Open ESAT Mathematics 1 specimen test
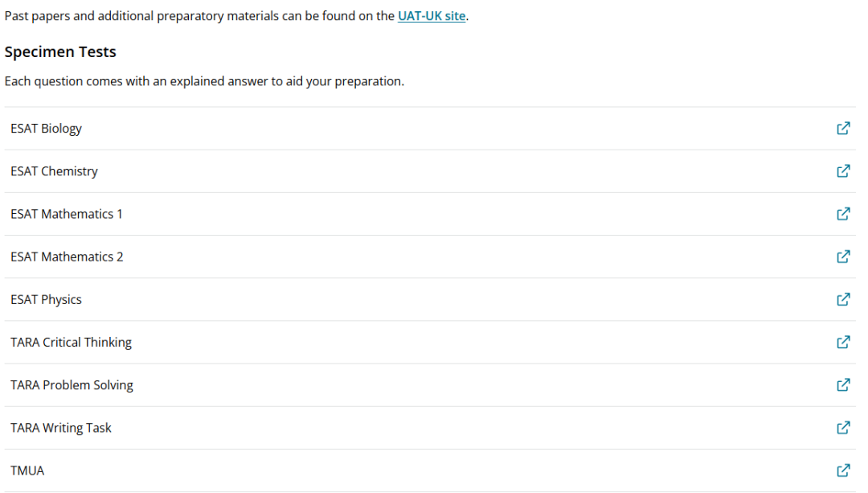The image size is (868, 493). (67, 214)
